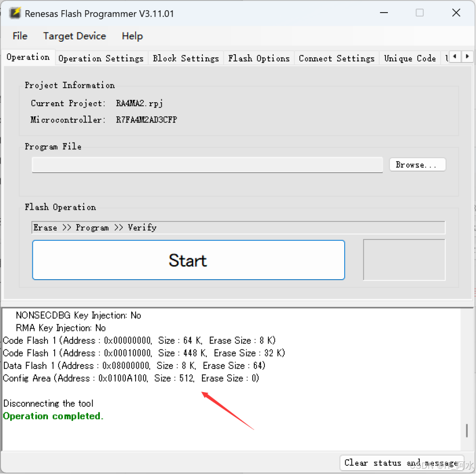Open the File menu

tap(20, 36)
